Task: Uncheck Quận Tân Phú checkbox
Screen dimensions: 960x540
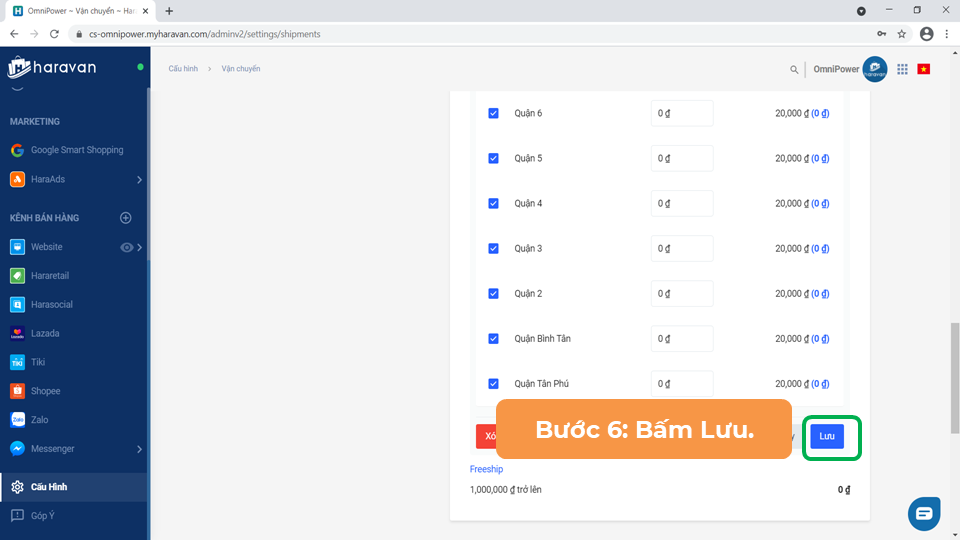Action: point(493,384)
